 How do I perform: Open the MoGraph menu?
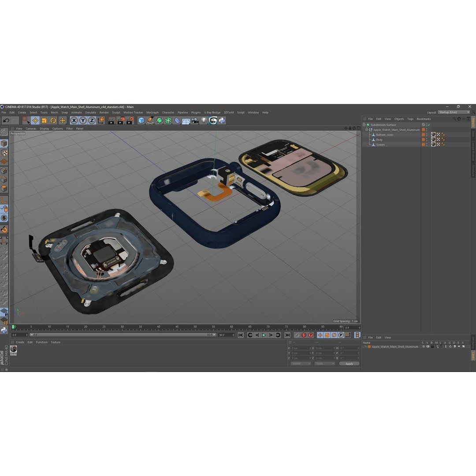point(152,112)
